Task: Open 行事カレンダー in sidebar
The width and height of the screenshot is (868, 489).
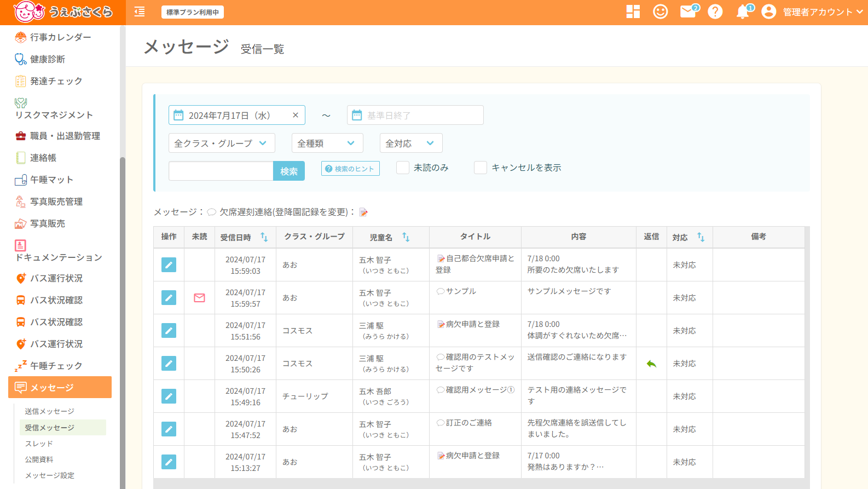Action: click(60, 37)
